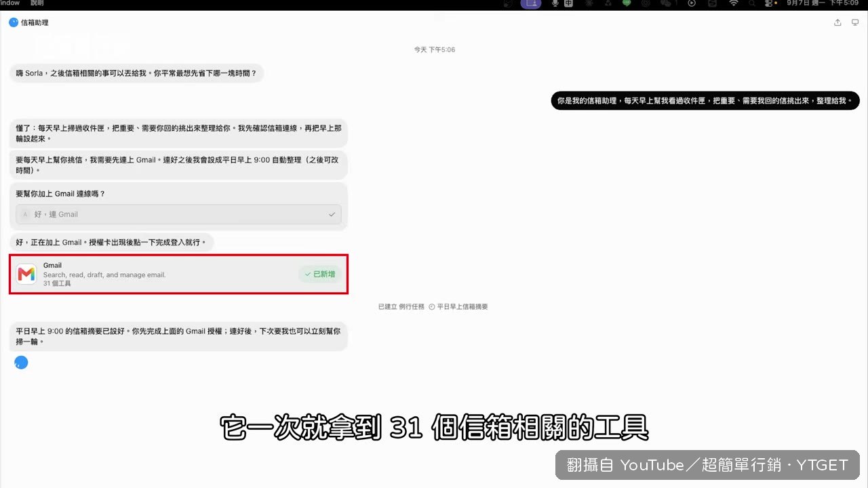Screen dimensions: 868x488
Task: Click the ChatGPT-style swirl icon in menu bar
Action: point(645,3)
